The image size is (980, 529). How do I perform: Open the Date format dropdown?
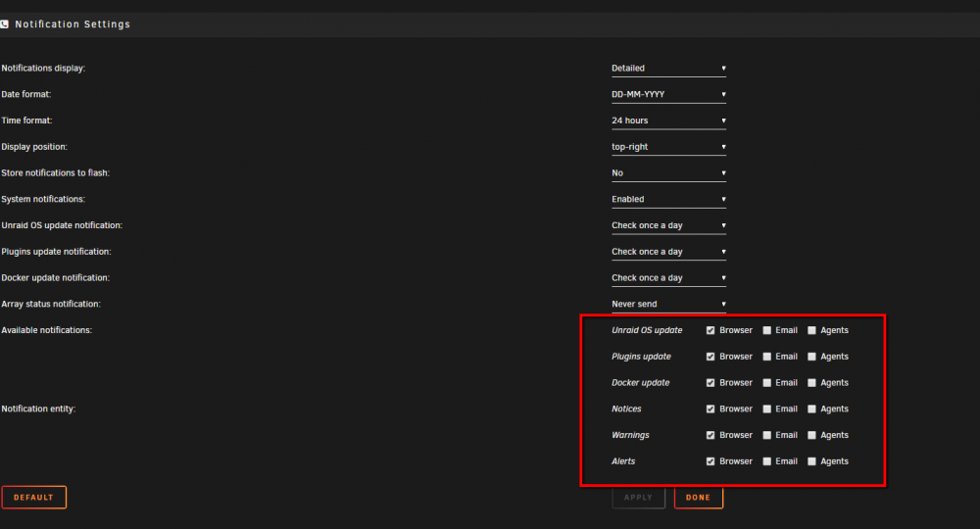[x=668, y=94]
